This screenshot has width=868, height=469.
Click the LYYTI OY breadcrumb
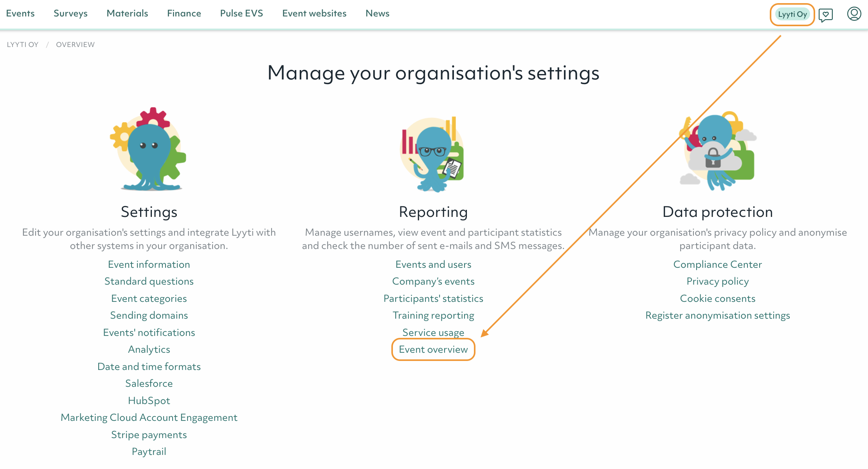pos(23,45)
